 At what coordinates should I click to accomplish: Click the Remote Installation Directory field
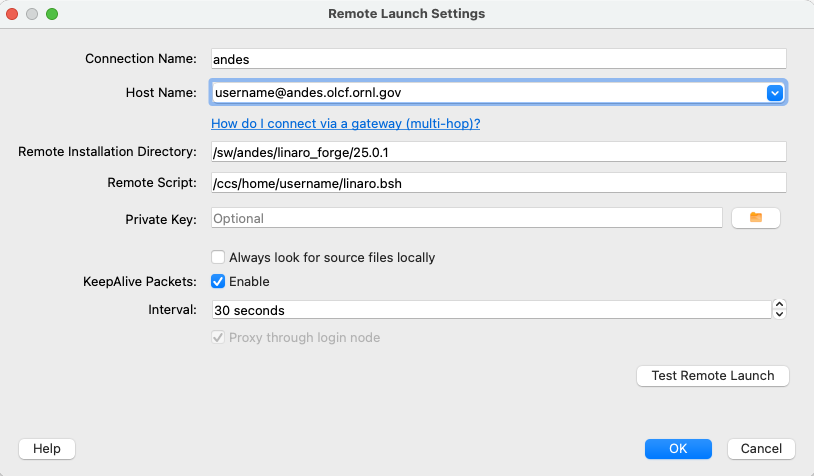[x=498, y=151]
